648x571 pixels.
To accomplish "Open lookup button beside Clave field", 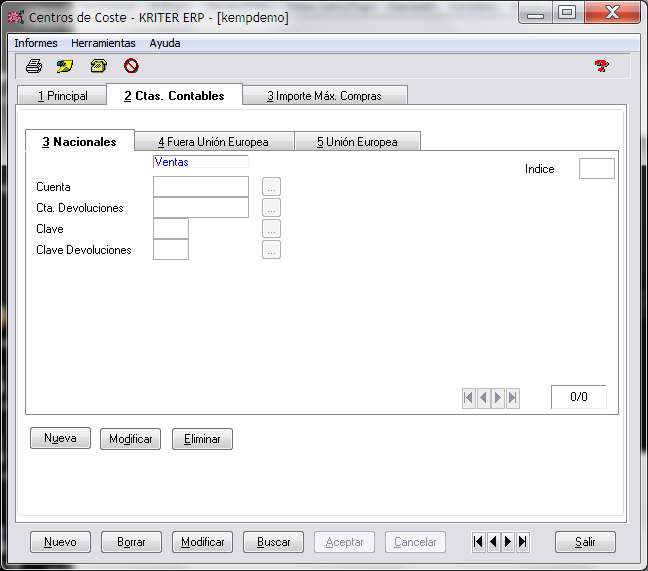I will point(272,228).
